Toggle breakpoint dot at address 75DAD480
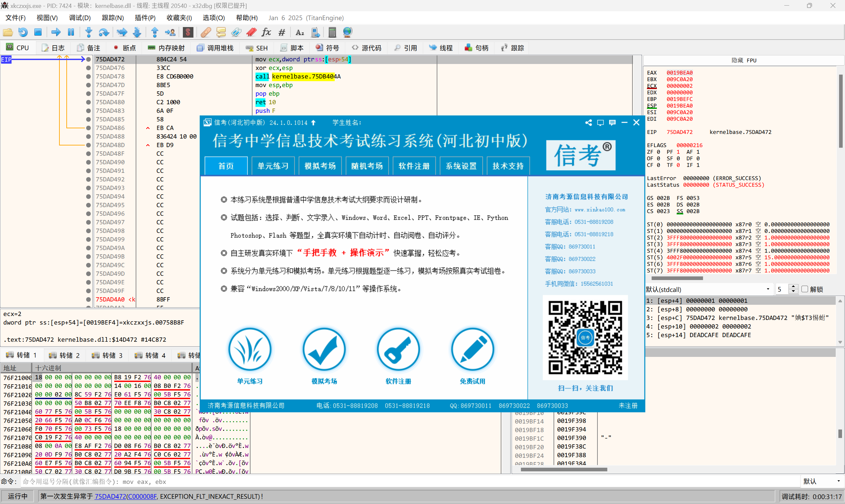 point(88,102)
